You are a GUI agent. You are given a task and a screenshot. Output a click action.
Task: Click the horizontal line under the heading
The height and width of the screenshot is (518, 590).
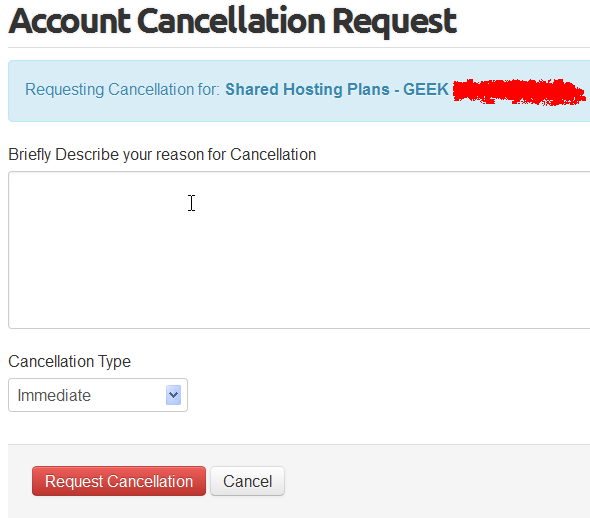tap(299, 48)
